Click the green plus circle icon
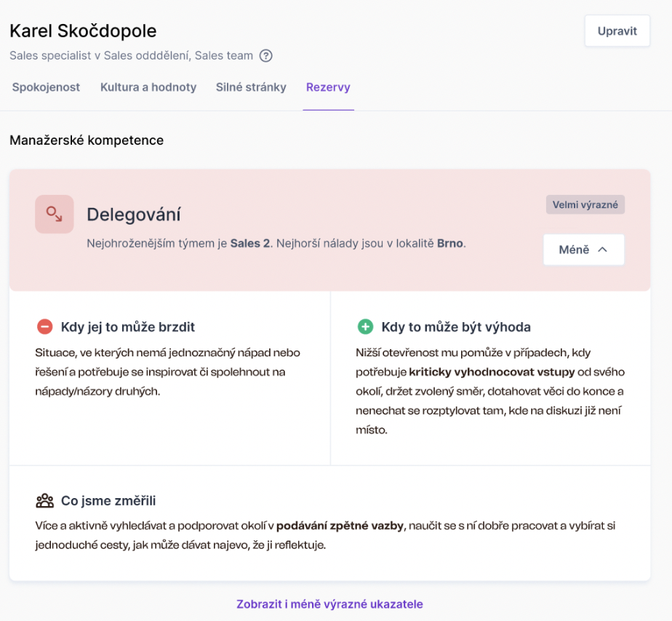Screen dimensions: 672x621 (365, 326)
